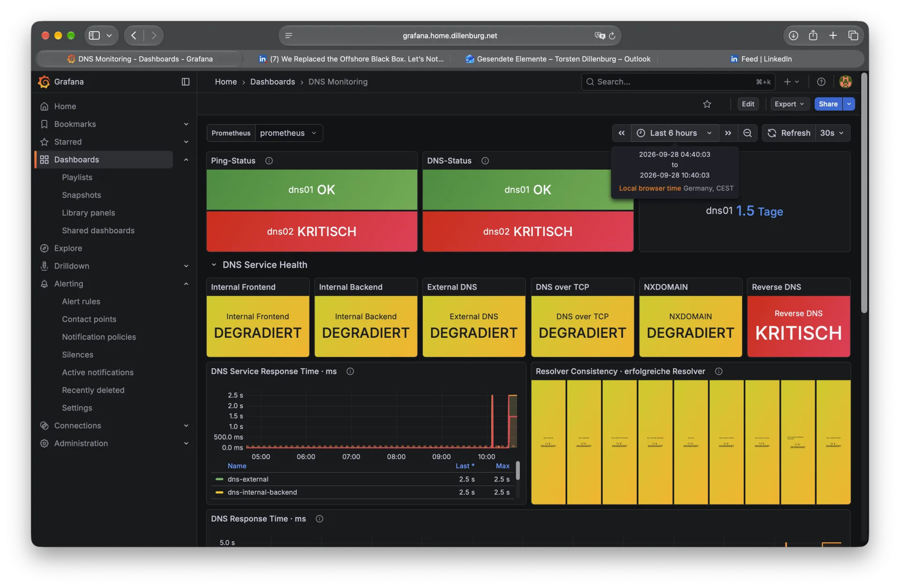Viewport: 900px width, 588px height.
Task: Shift time range backward with double left arrows
Action: [622, 133]
